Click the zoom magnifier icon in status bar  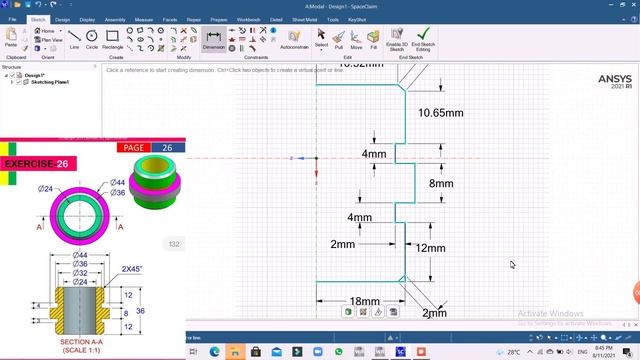[603, 338]
